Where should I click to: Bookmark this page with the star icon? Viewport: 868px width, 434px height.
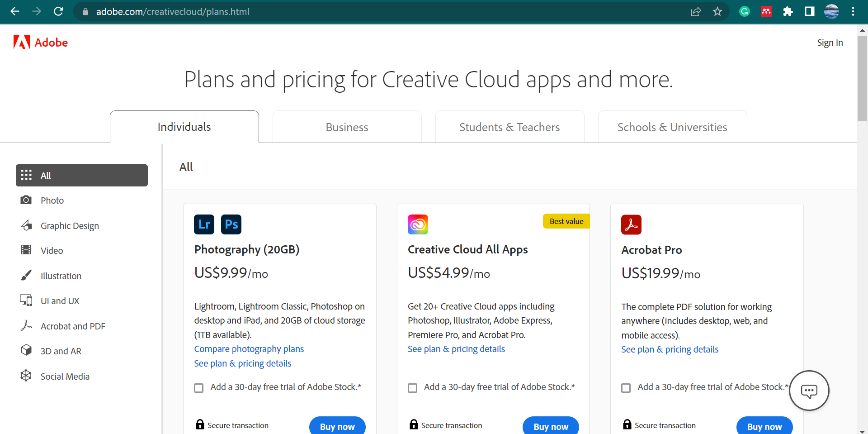(x=717, y=12)
